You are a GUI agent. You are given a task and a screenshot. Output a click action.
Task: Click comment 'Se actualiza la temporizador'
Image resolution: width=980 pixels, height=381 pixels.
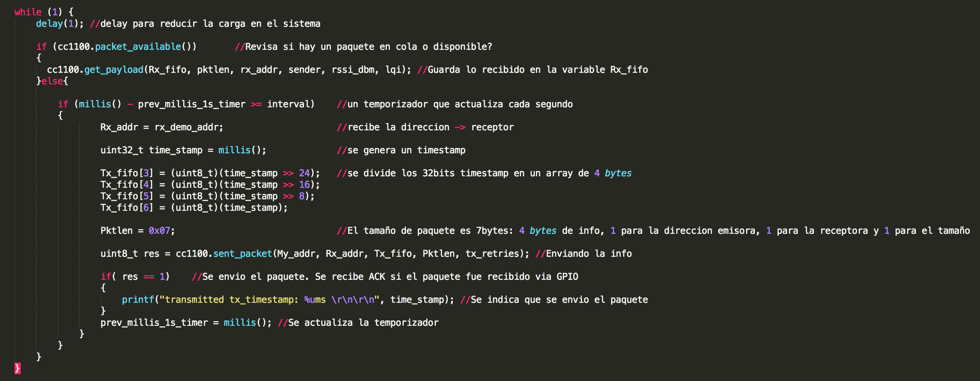coord(363,323)
